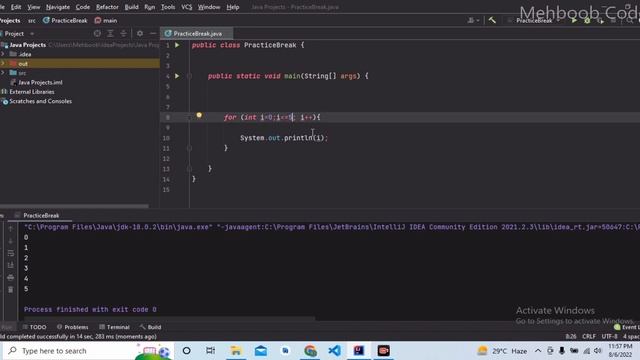The image size is (640, 360).
Task: Open the Problems tool window tab
Action: [x=73, y=327]
